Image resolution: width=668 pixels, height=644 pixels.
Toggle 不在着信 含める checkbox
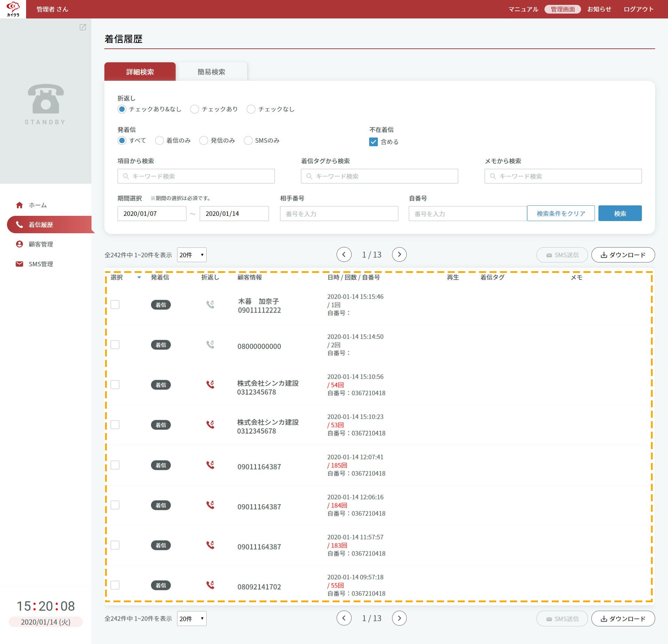[x=373, y=142]
